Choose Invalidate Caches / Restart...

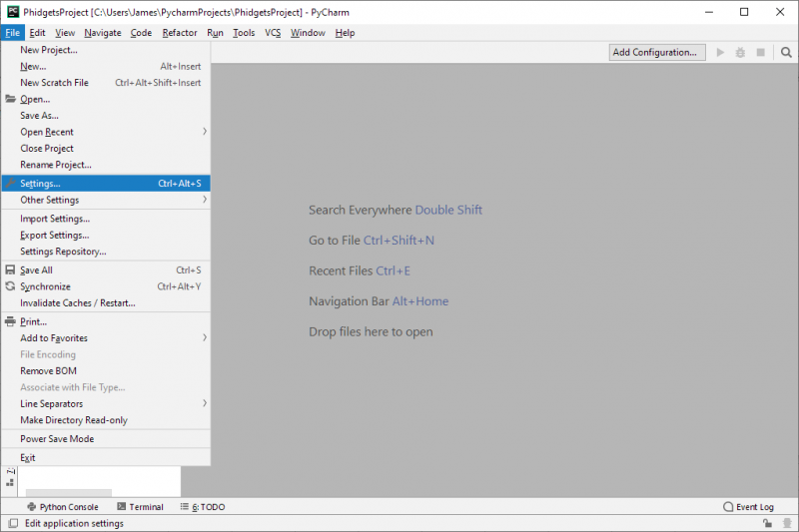click(106, 302)
